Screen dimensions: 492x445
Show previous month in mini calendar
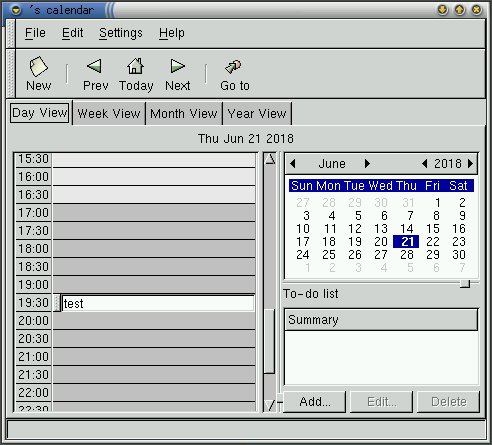pyautogui.click(x=293, y=164)
